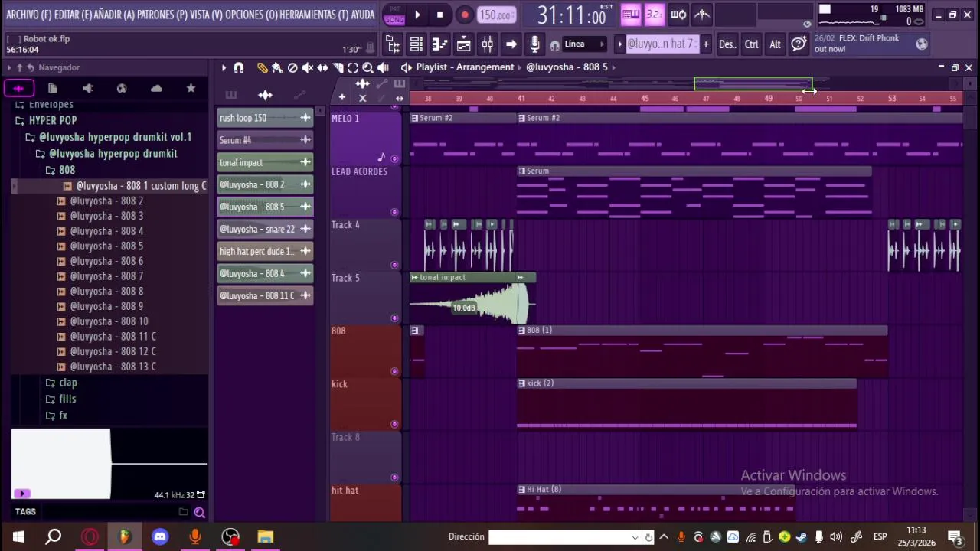The height and width of the screenshot is (551, 980).
Task: Switch to browser plugins tab icon
Action: click(88, 89)
